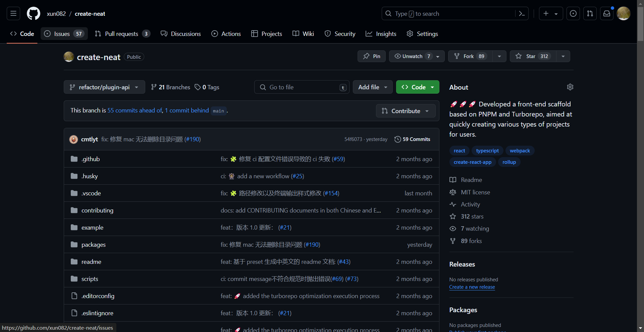The width and height of the screenshot is (644, 332).
Task: Select the react topic tag
Action: pos(460,150)
